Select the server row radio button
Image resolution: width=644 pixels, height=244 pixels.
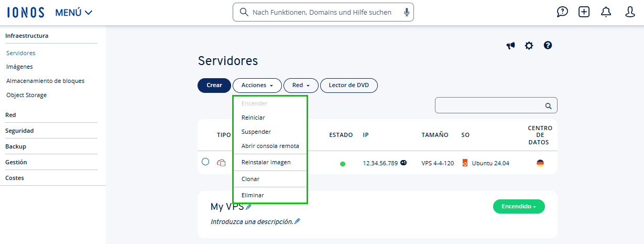point(205,162)
